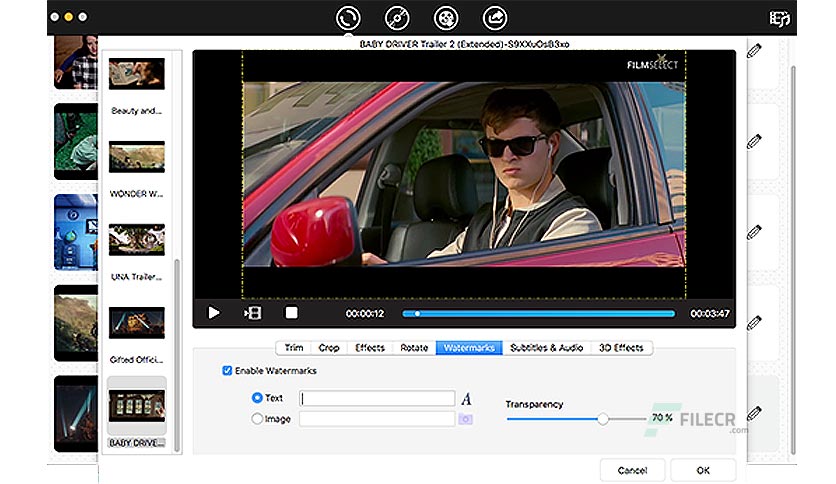Click the media browser icon at top right
Screen dimensions: 836x484
pyautogui.click(x=779, y=19)
